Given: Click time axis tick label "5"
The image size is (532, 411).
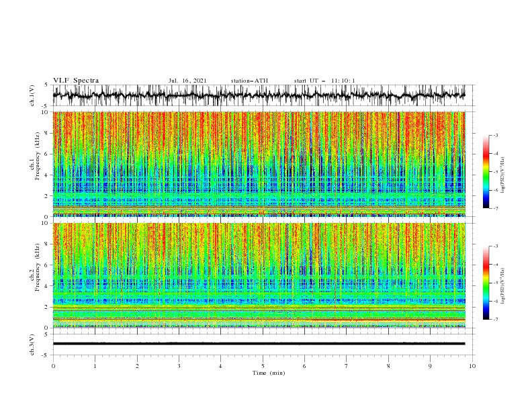Looking at the screenshot, I should coord(263,366).
